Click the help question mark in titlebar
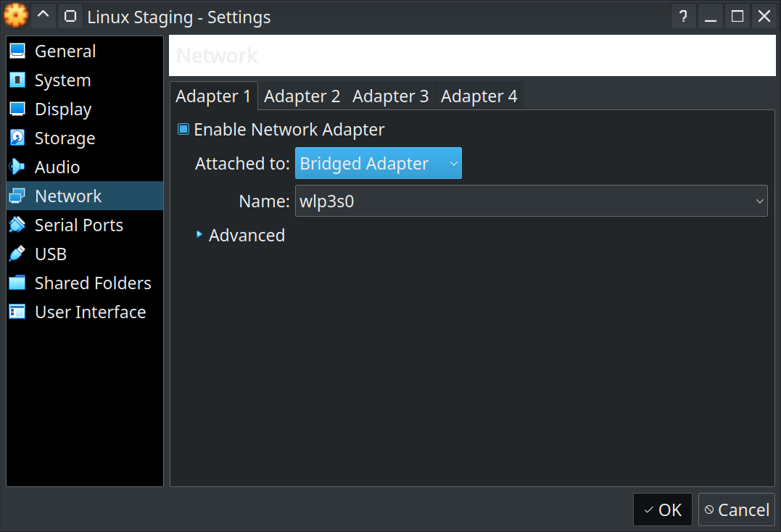Image resolution: width=781 pixels, height=532 pixels. tap(682, 16)
